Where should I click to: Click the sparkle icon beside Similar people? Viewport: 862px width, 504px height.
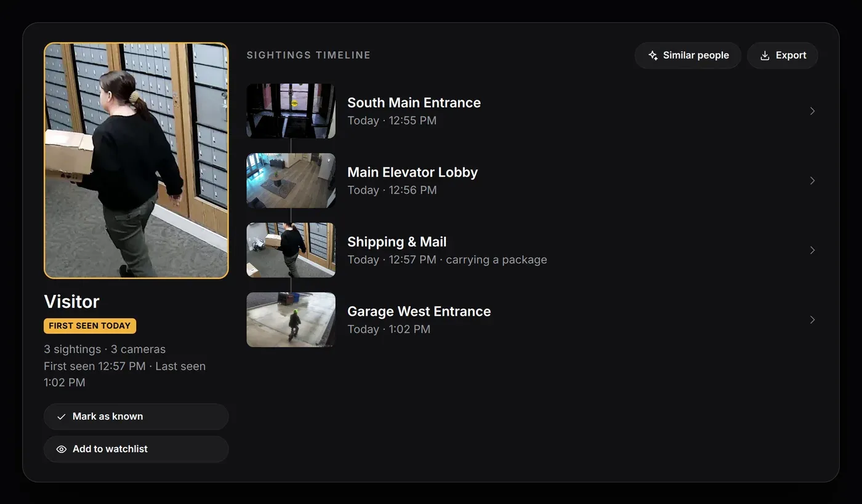pos(653,55)
